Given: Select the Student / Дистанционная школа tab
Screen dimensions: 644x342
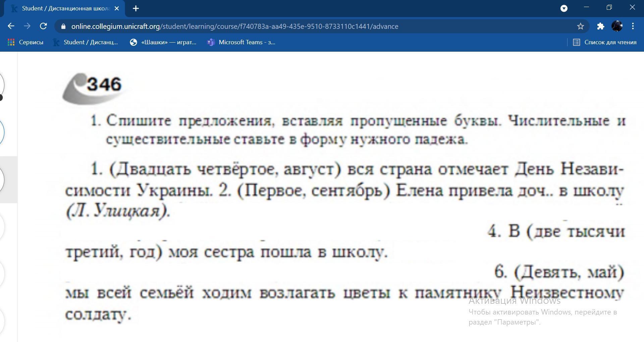Looking at the screenshot, I should [x=64, y=8].
